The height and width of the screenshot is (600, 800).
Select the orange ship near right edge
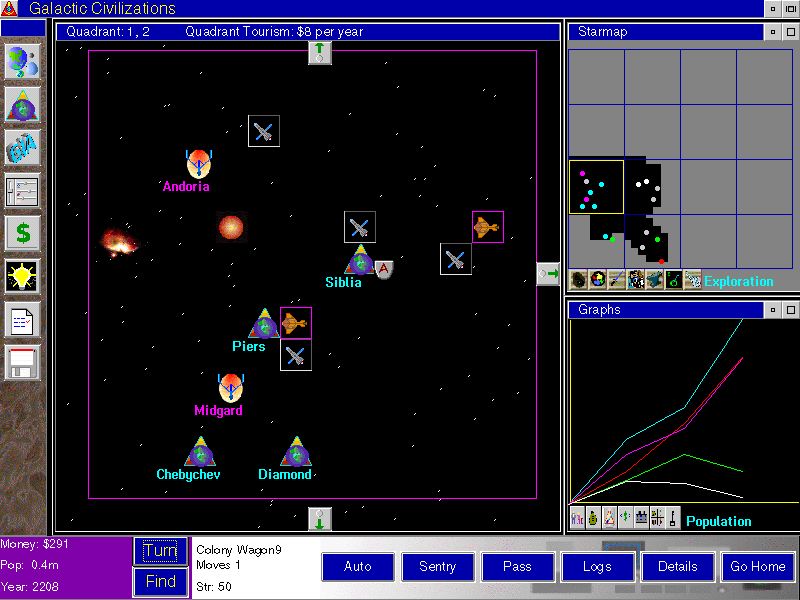[488, 227]
